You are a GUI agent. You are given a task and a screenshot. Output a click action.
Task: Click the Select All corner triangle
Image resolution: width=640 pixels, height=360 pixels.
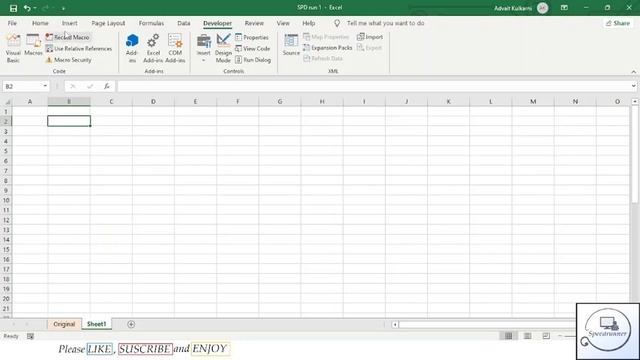7,102
